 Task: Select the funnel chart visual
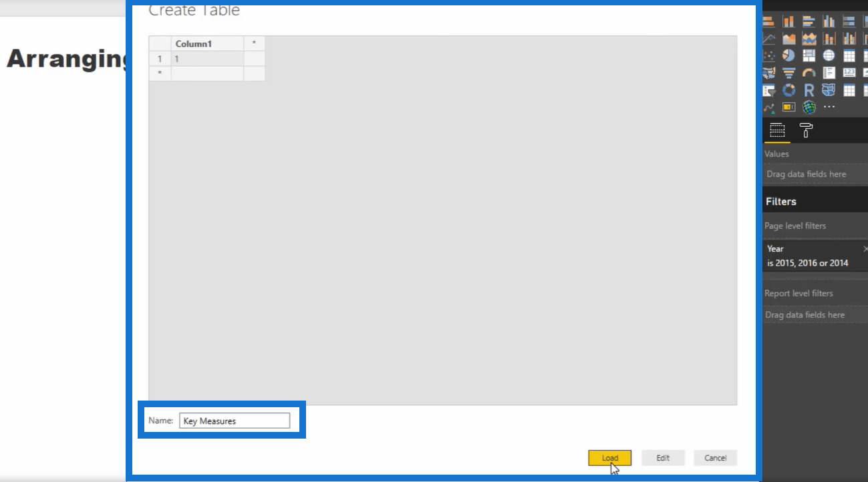tap(789, 73)
